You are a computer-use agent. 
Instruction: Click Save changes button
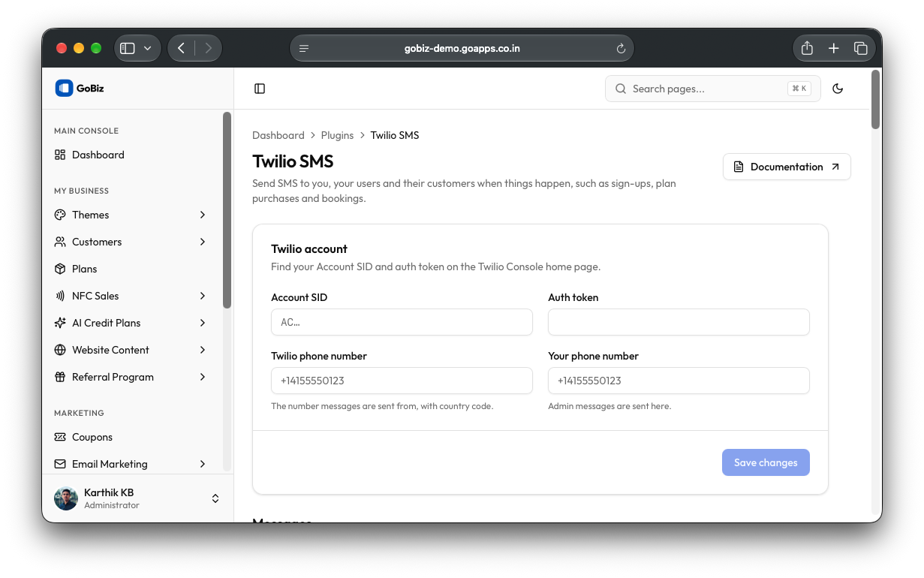[x=766, y=462]
